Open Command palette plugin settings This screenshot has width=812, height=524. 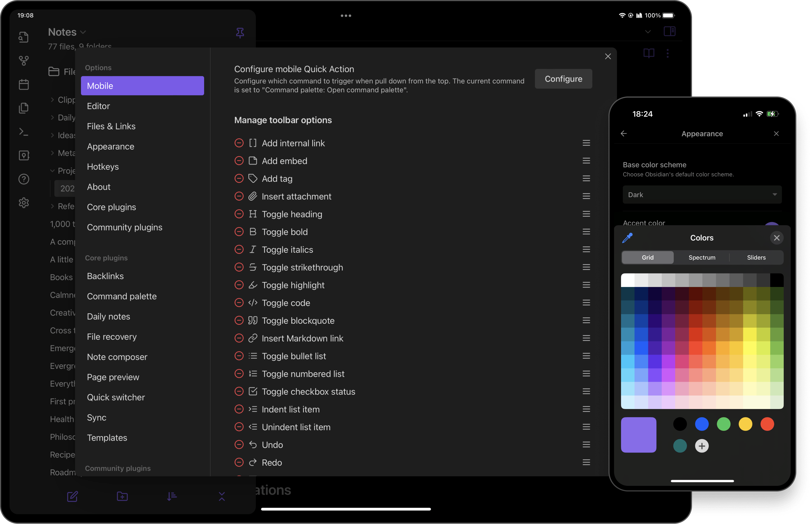142,297
